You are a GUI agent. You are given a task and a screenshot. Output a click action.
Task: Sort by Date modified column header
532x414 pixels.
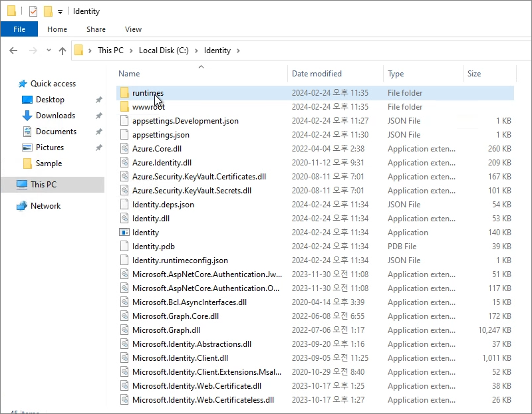[317, 74]
